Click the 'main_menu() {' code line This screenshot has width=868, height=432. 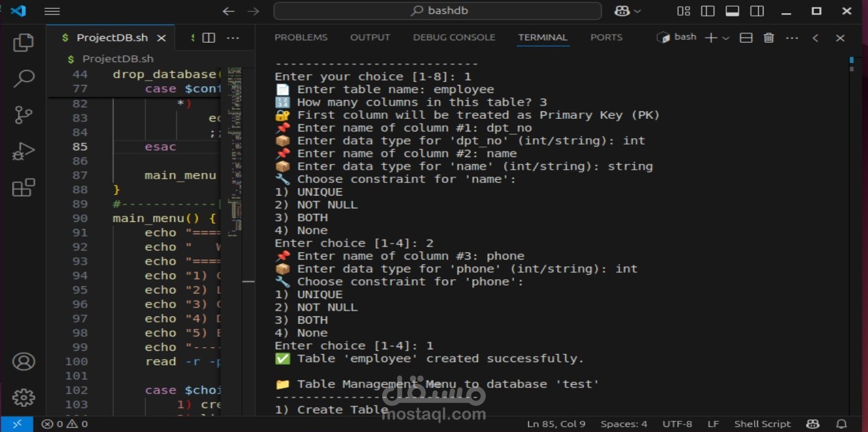[164, 218]
